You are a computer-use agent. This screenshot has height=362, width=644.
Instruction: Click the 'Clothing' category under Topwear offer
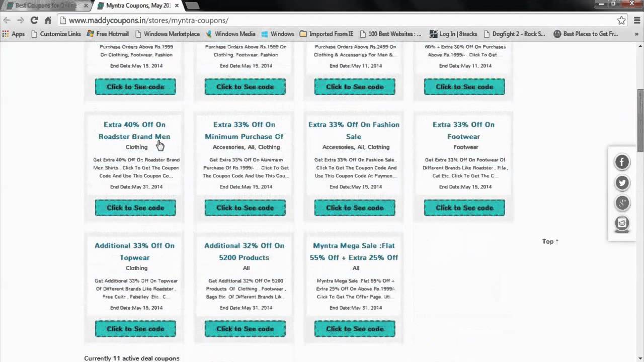tap(136, 268)
